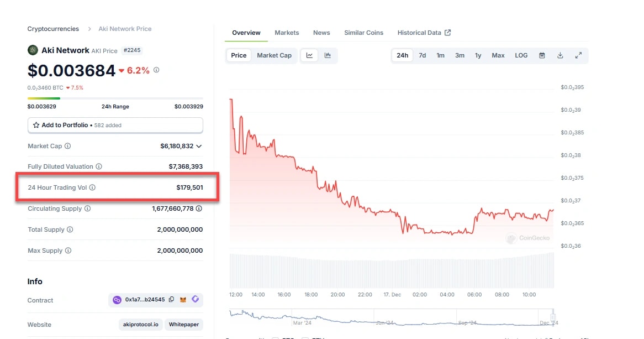The height and width of the screenshot is (339, 644).
Task: Open the Markets tab
Action: (x=287, y=33)
